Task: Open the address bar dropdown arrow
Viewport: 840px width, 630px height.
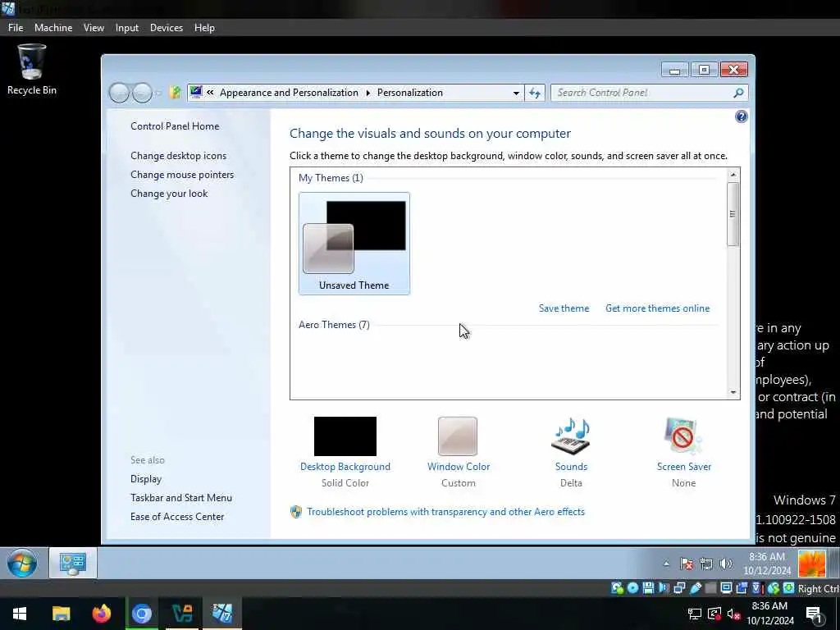Action: coord(516,93)
